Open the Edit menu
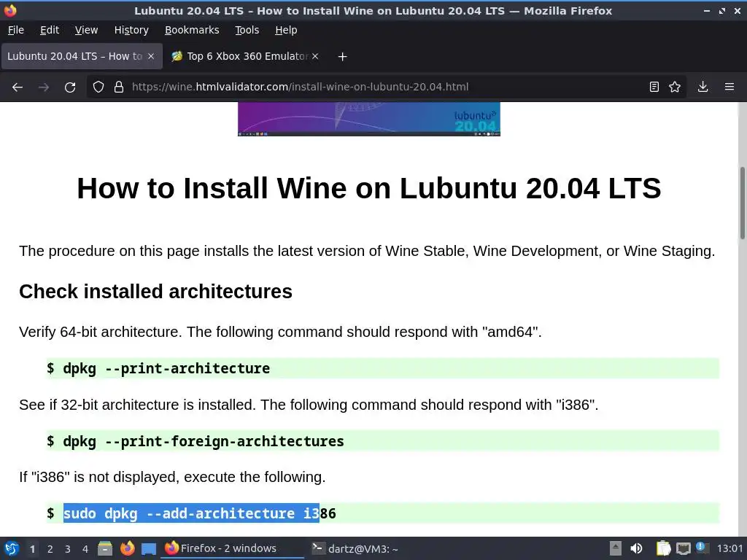The image size is (747, 560). point(50,30)
